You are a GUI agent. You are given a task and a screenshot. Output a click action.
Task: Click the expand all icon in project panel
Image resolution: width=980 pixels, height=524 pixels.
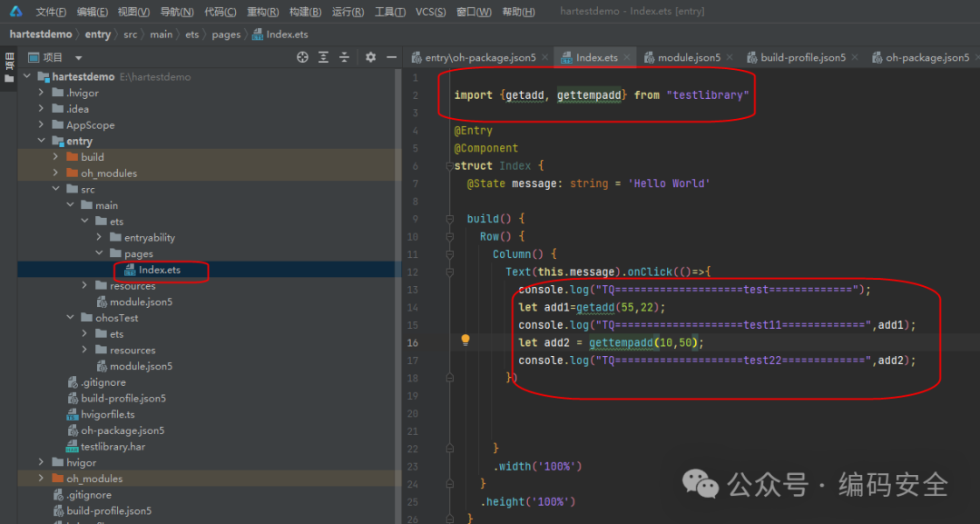click(323, 57)
